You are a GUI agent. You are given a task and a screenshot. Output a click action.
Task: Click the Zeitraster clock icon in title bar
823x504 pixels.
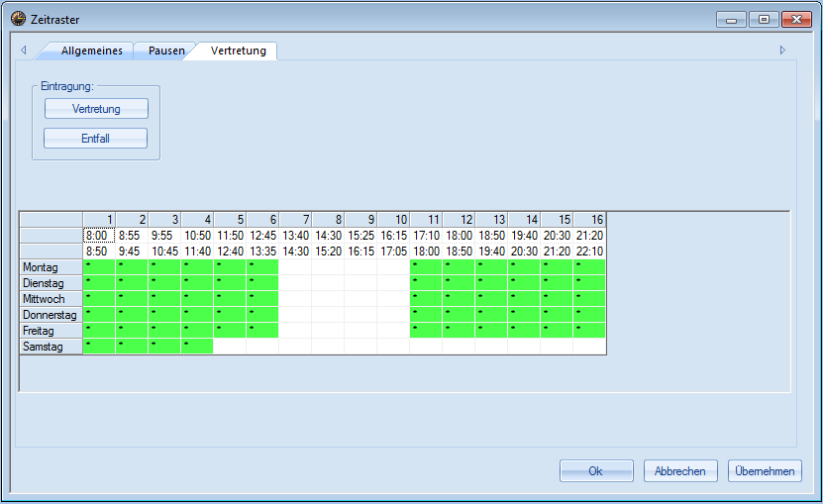click(x=18, y=19)
